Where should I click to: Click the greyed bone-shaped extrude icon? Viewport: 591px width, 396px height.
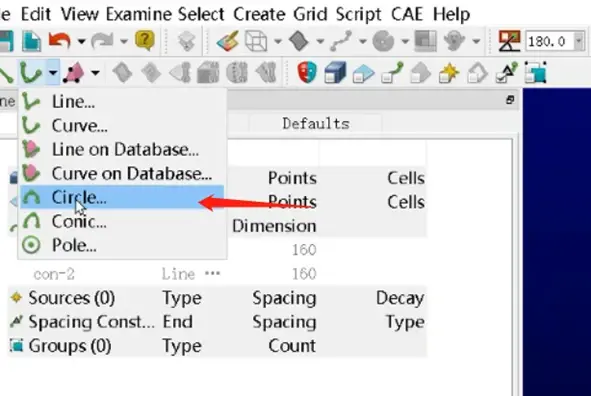tap(180, 72)
